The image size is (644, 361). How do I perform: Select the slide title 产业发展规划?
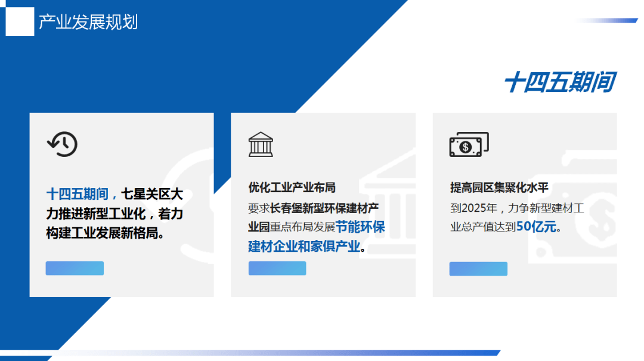pos(88,22)
